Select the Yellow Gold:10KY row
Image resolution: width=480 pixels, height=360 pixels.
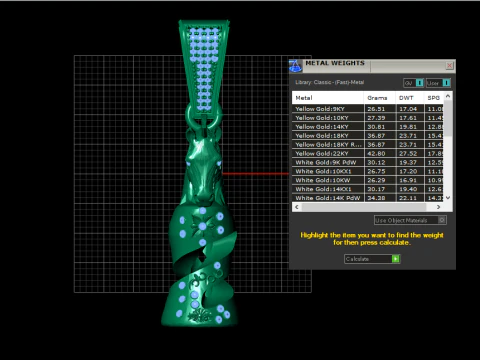pos(368,118)
